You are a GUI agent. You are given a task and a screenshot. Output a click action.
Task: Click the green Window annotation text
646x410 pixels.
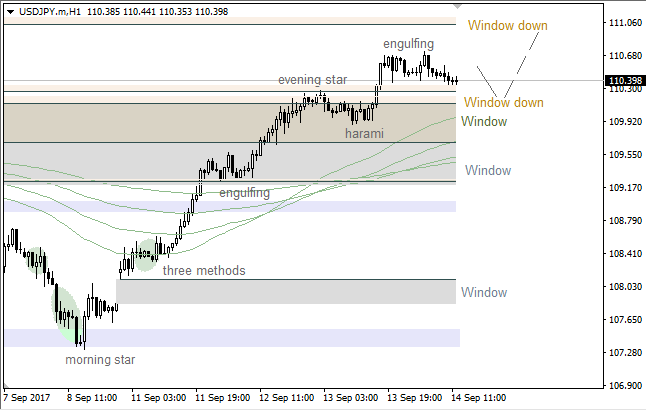coord(484,122)
